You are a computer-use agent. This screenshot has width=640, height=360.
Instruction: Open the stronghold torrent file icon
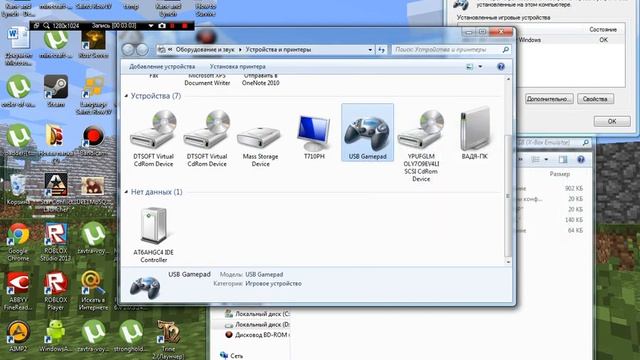pyautogui.click(x=131, y=337)
